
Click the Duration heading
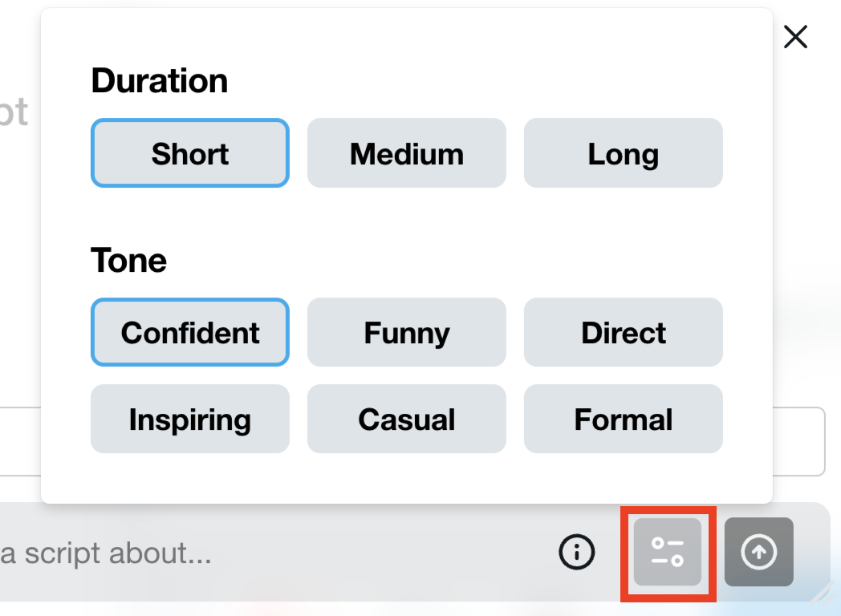click(160, 81)
